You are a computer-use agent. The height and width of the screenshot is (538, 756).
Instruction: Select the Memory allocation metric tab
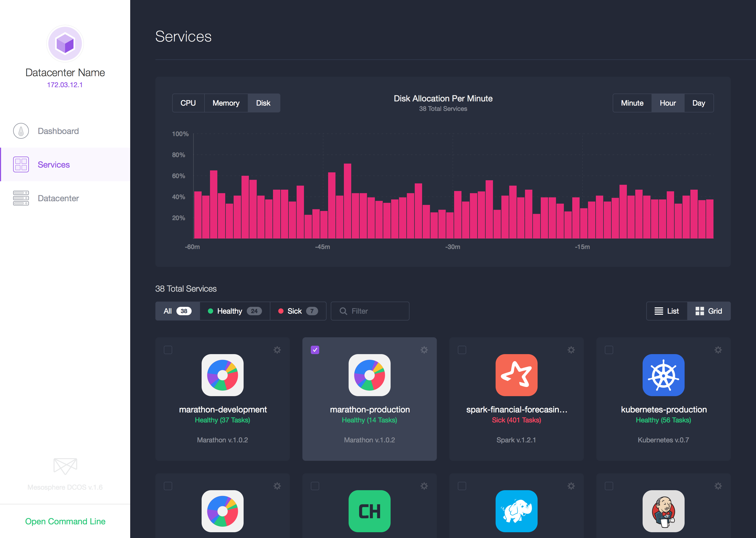click(x=226, y=103)
